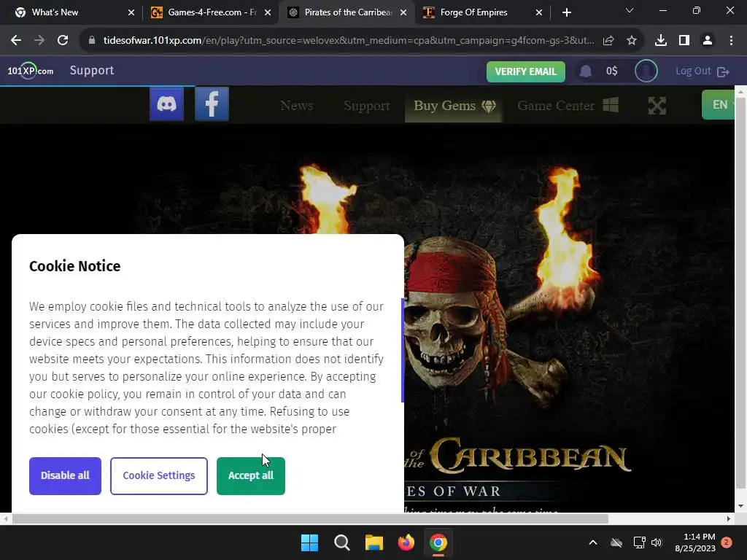Open the EN language dropdown
This screenshot has height=560, width=747.
719,105
